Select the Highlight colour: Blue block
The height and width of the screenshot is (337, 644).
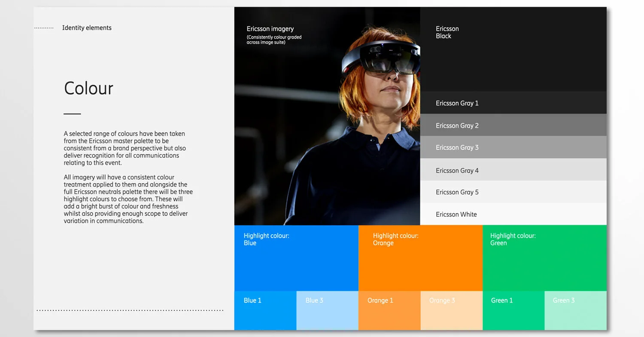point(296,258)
